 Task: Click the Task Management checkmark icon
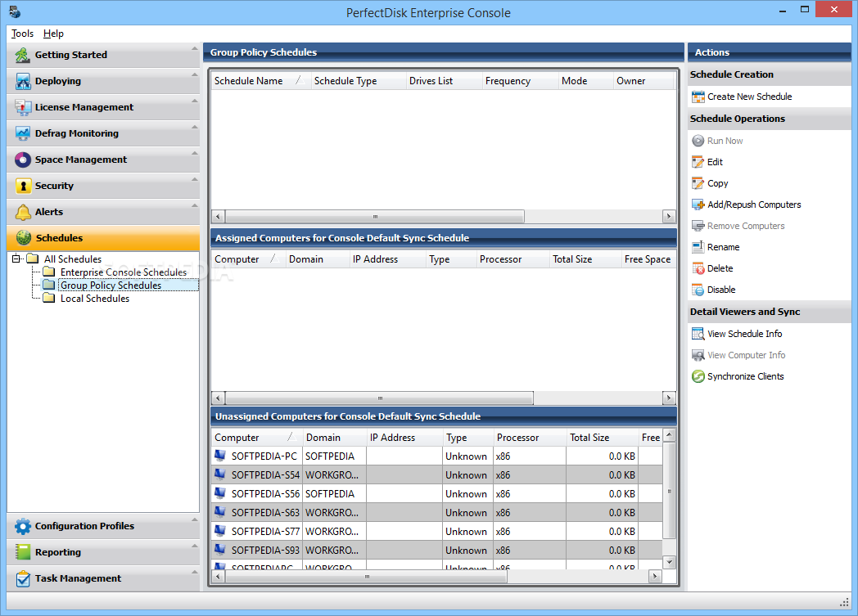22,578
